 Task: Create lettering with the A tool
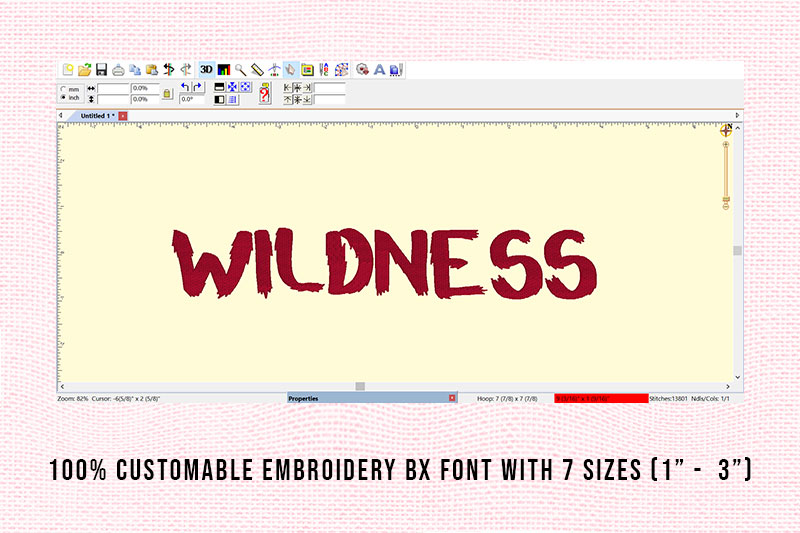(x=379, y=70)
